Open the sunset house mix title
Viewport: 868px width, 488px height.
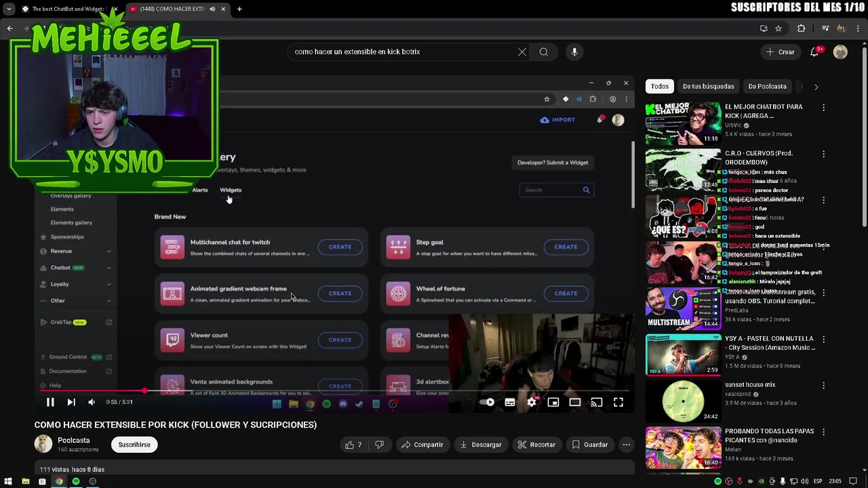(750, 384)
